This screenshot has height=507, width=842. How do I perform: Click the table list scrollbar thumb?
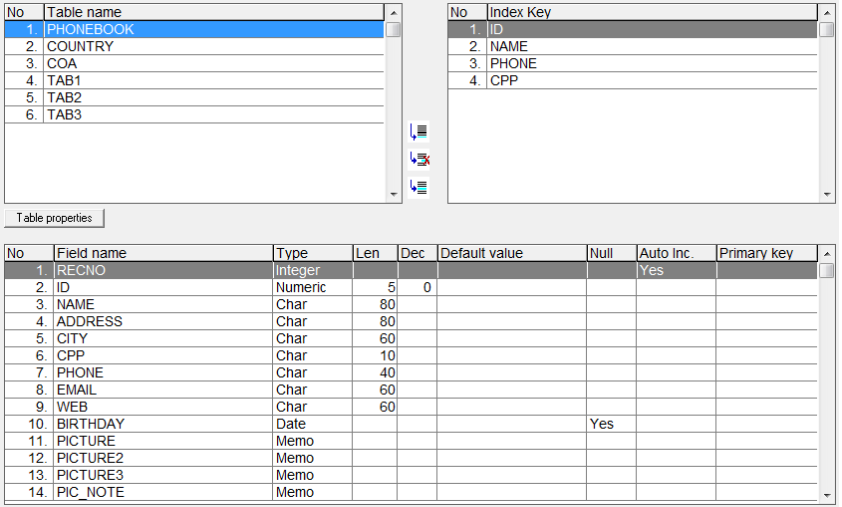tap(394, 30)
